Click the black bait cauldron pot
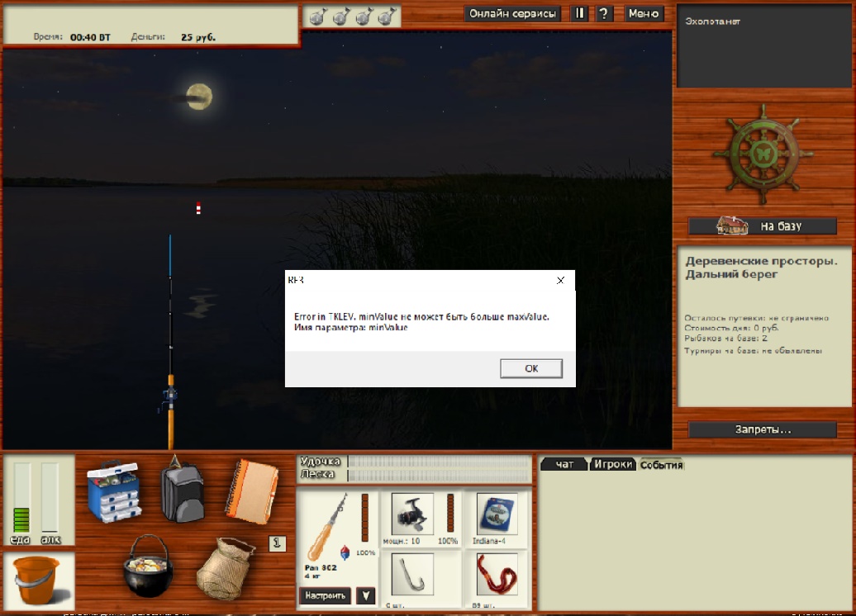 coord(148,567)
